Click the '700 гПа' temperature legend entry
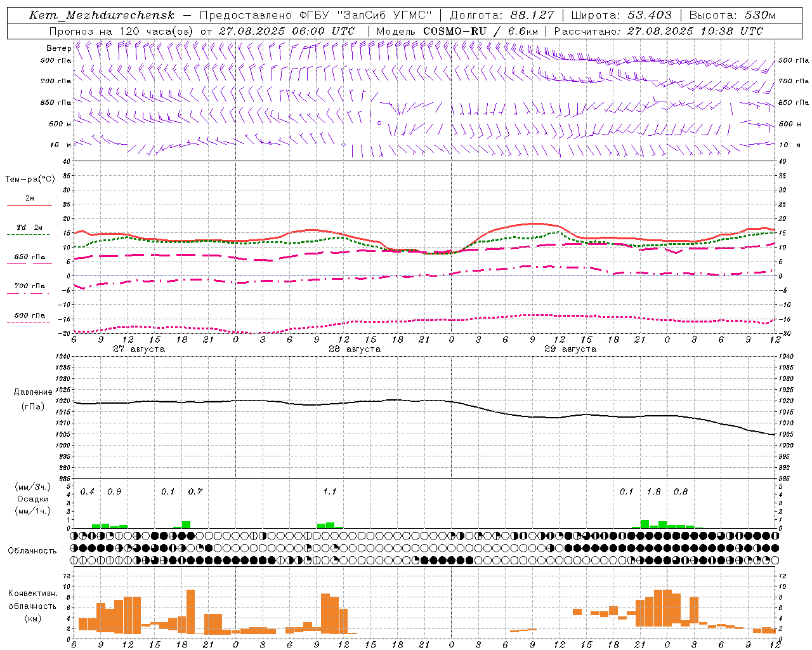812x650 pixels. (x=30, y=286)
